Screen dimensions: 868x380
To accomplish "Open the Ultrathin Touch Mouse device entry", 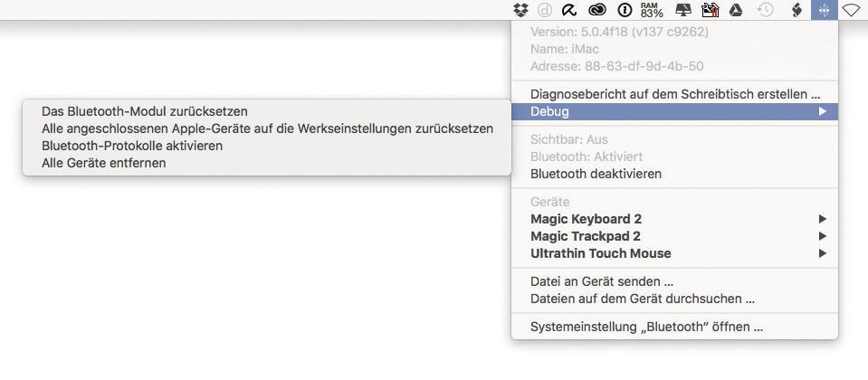I will pyautogui.click(x=675, y=253).
